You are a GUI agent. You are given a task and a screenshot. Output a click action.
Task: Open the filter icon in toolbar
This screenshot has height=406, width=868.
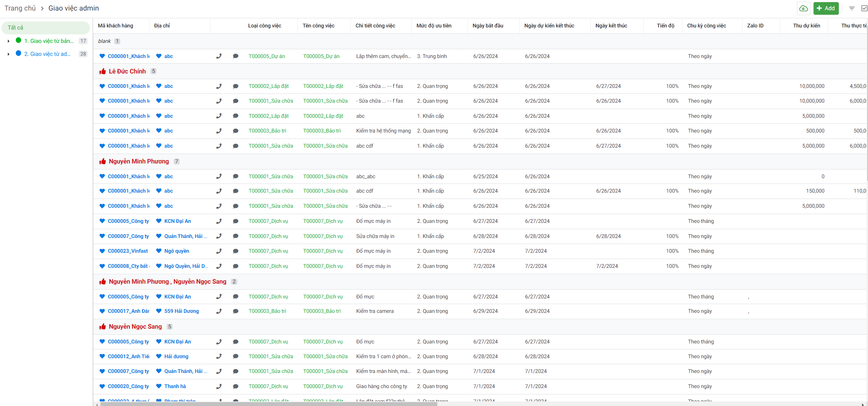tap(851, 8)
